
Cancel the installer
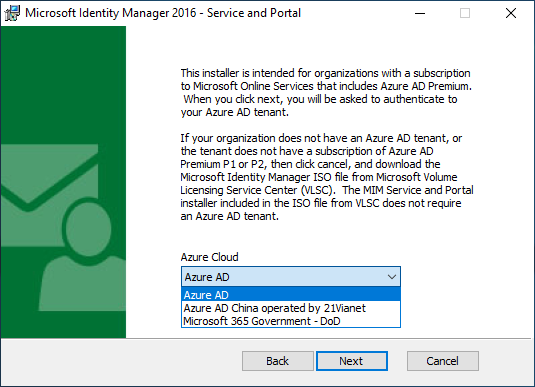click(x=443, y=361)
